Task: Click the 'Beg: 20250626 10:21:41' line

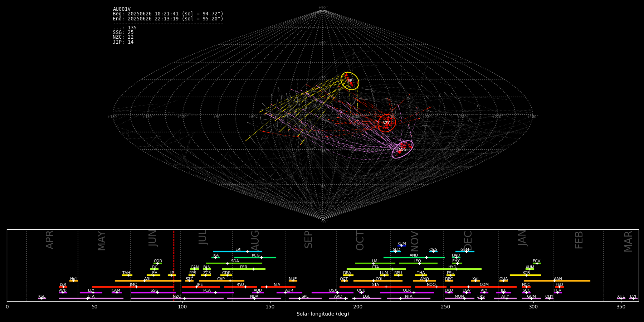Action: tap(168, 14)
